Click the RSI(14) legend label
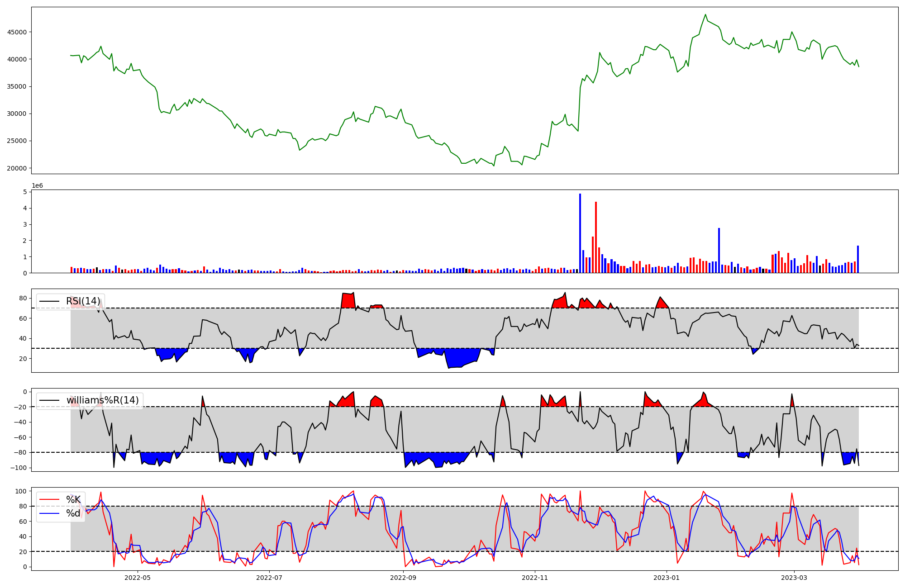Image resolution: width=905 pixels, height=588 pixels. pos(83,301)
